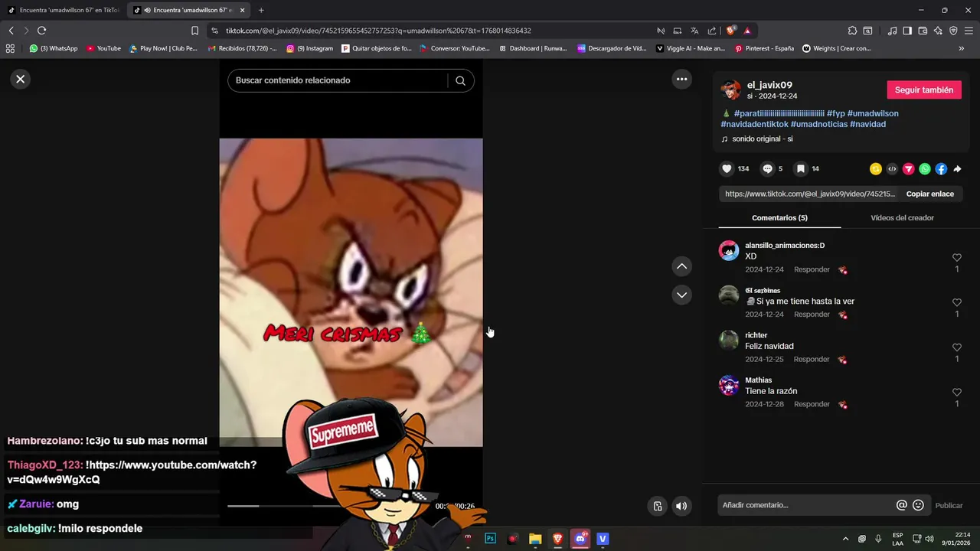
Task: Switch to Videos del creador tab
Action: [x=902, y=218]
